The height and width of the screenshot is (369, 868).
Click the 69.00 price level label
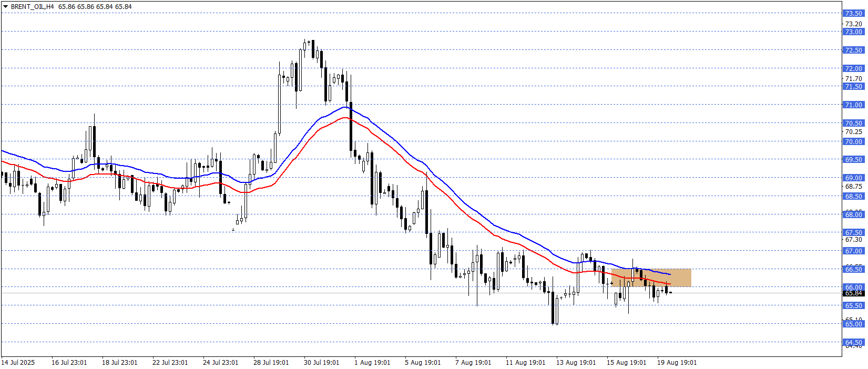click(854, 178)
